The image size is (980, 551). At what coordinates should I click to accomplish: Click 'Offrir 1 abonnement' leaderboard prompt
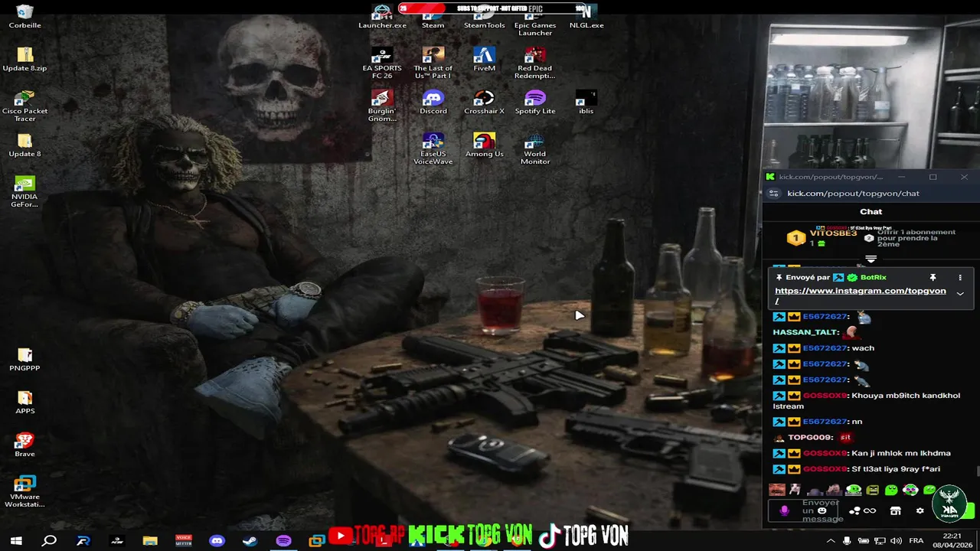pos(916,238)
